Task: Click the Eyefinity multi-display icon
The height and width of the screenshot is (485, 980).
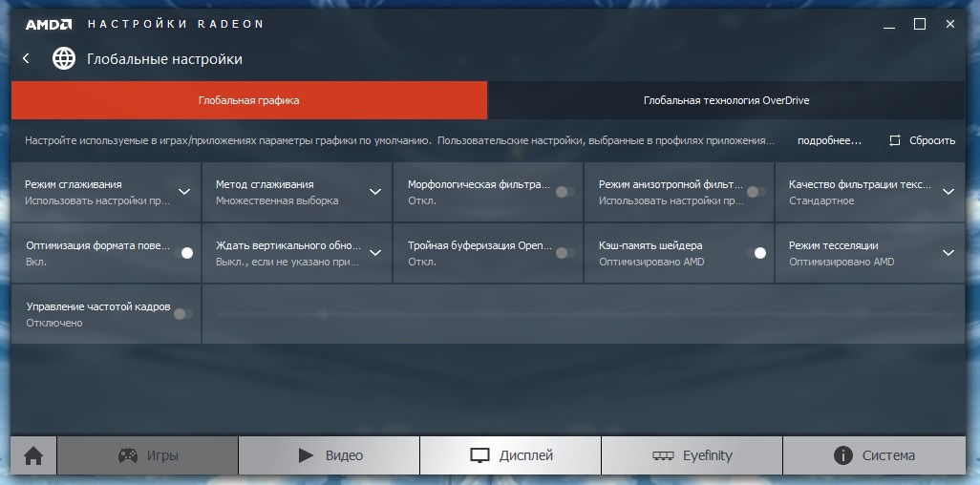Action: pos(663,455)
